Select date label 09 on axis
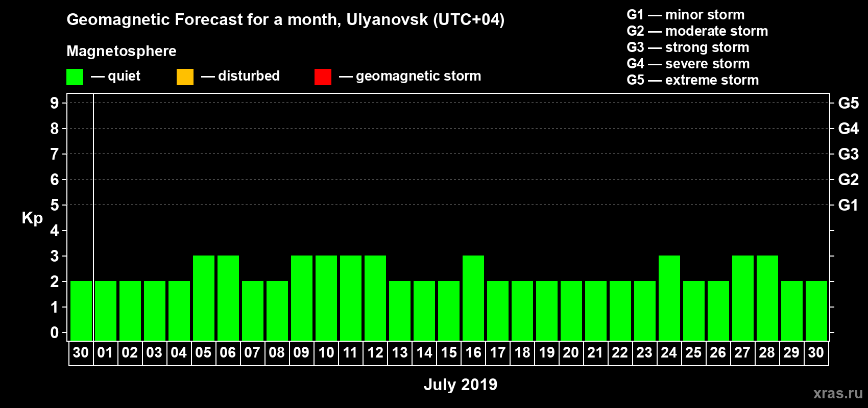Screen dimensions: 868x408 [301, 352]
